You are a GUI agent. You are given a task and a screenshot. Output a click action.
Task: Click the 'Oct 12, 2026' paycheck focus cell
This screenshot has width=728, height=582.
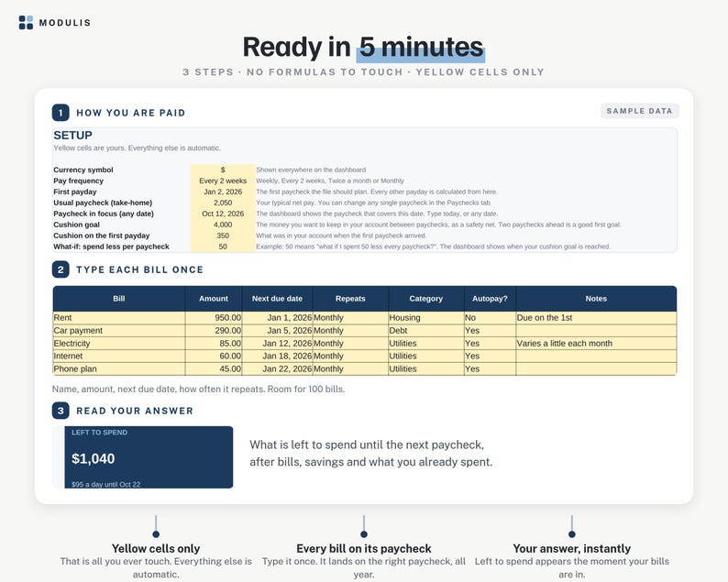coord(223,214)
